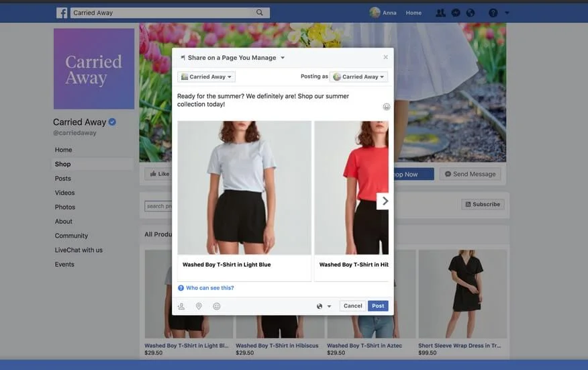Click the Subscribe button

click(x=483, y=204)
